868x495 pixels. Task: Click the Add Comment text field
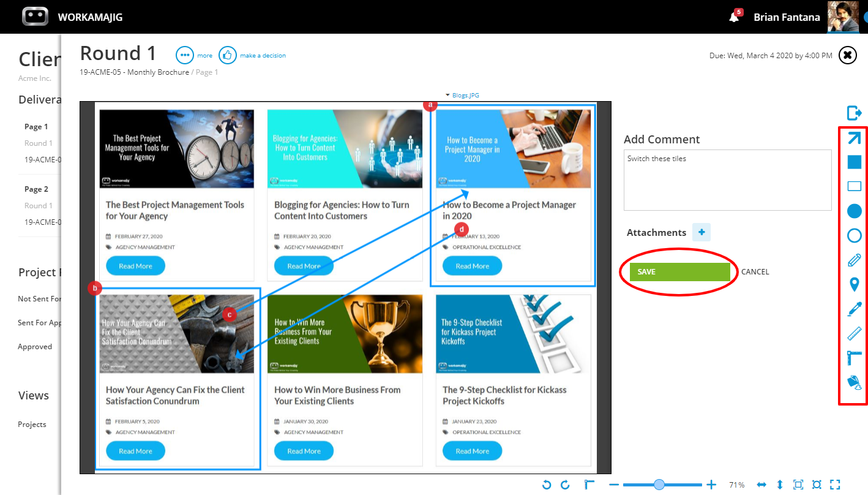(728, 180)
